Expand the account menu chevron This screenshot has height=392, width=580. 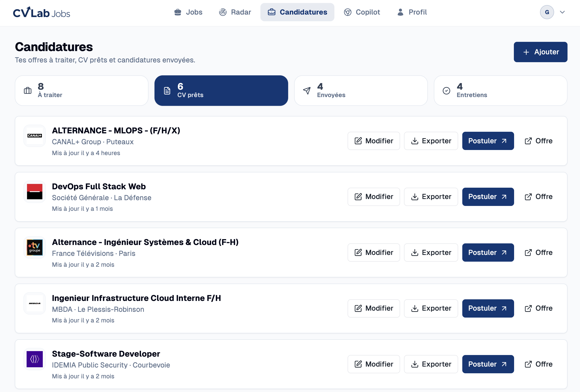562,12
